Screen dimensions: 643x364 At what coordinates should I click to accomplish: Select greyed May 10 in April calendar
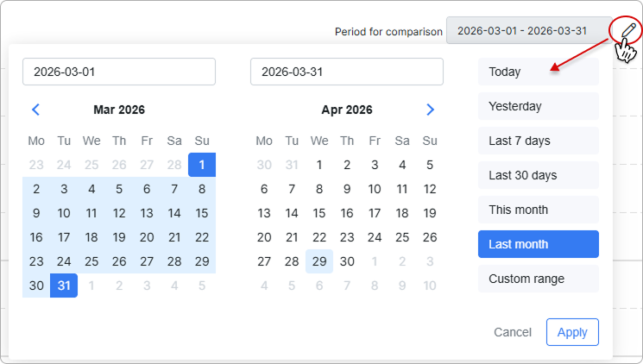coord(430,286)
